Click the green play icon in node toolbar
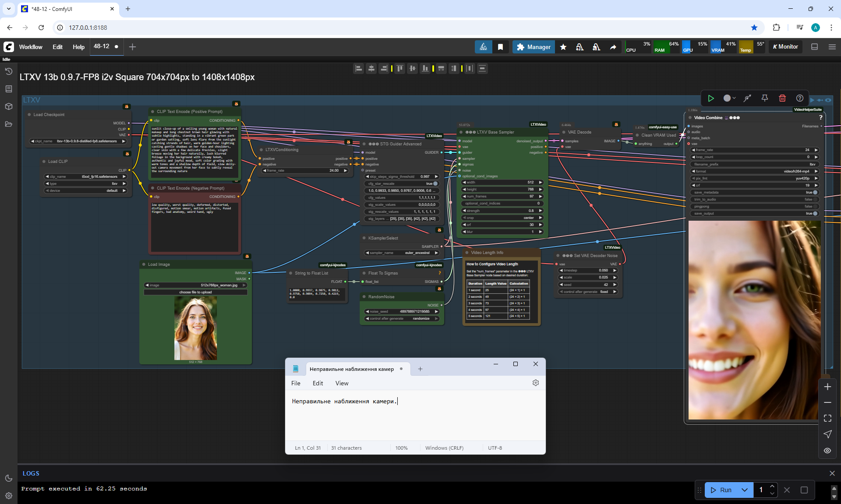 (x=711, y=98)
